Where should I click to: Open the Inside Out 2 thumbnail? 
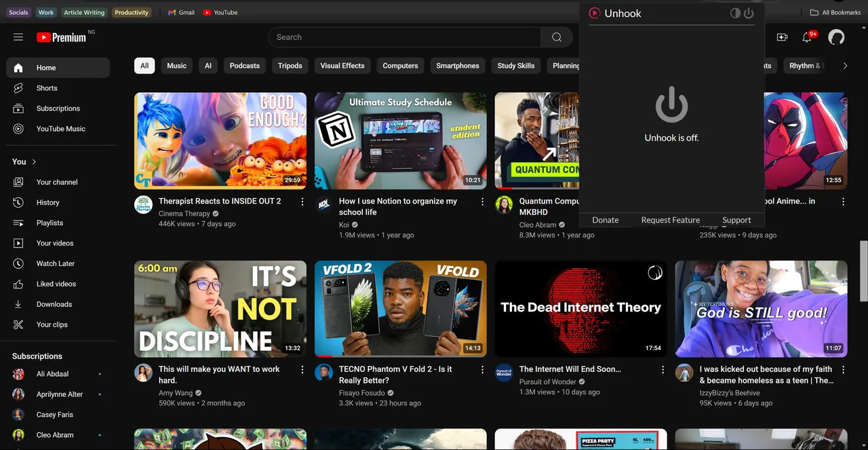220,140
